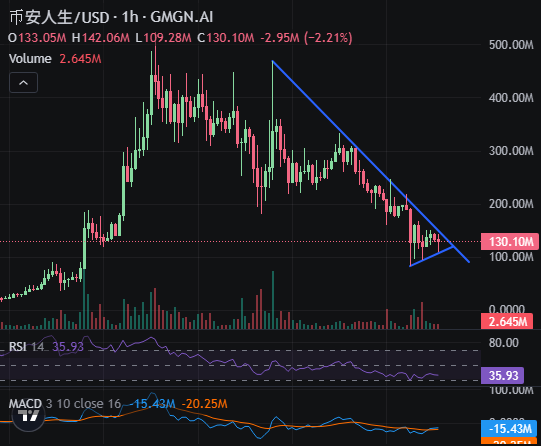Select the 币安人生/USD symbol title
Image resolution: width=541 pixels, height=446 pixels.
[x=59, y=17]
